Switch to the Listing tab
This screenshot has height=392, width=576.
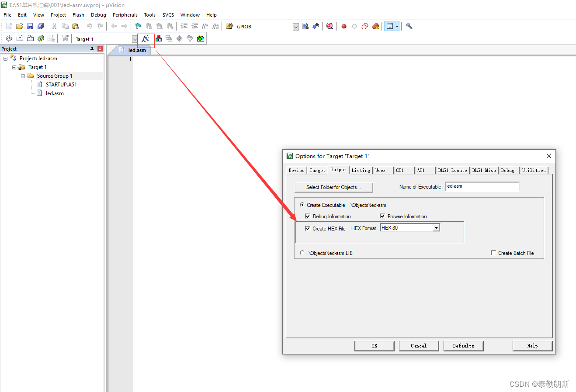[x=361, y=170]
